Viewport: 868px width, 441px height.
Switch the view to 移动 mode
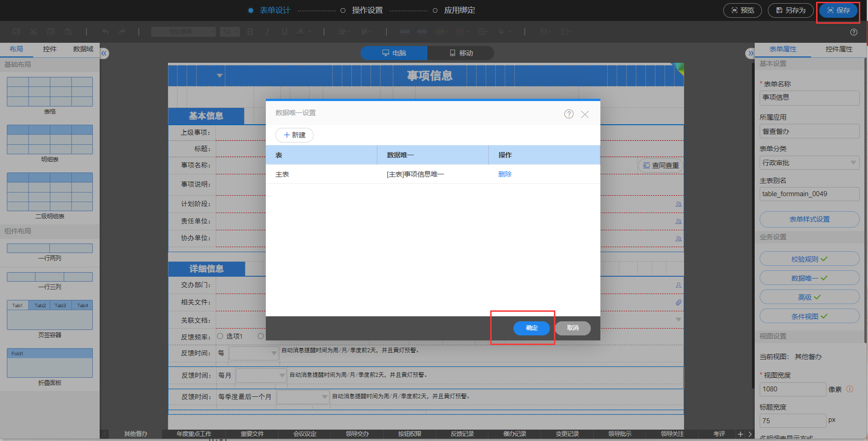(x=461, y=53)
